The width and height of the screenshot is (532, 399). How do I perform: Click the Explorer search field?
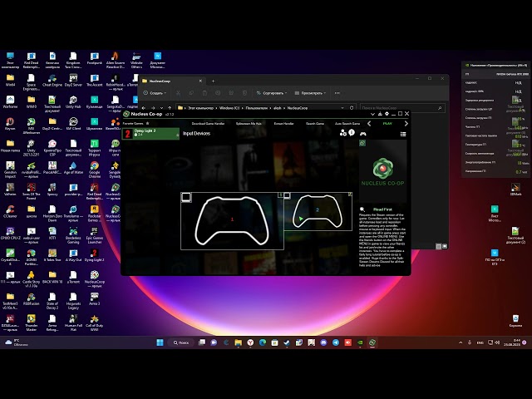(x=402, y=108)
